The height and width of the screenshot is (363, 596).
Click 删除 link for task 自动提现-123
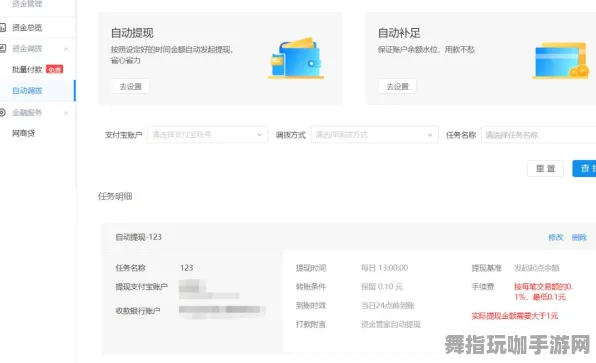point(579,237)
